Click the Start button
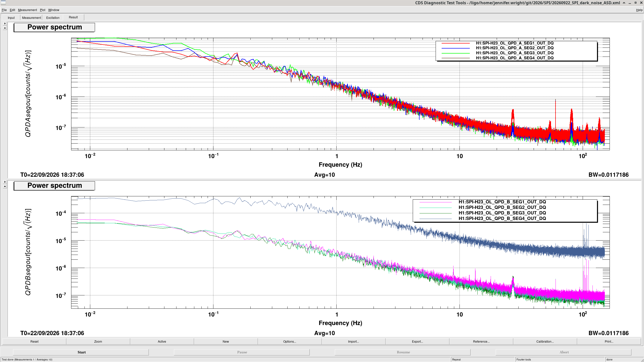This screenshot has height=362, width=644. tap(81, 352)
